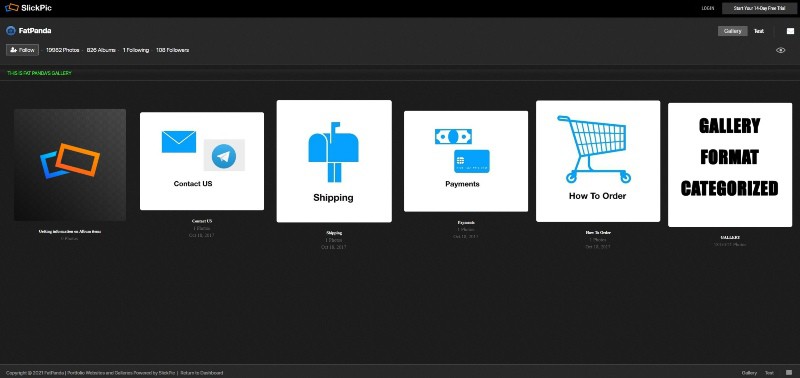800x378 pixels.
Task: Open the How To Order cart album
Action: click(598, 161)
